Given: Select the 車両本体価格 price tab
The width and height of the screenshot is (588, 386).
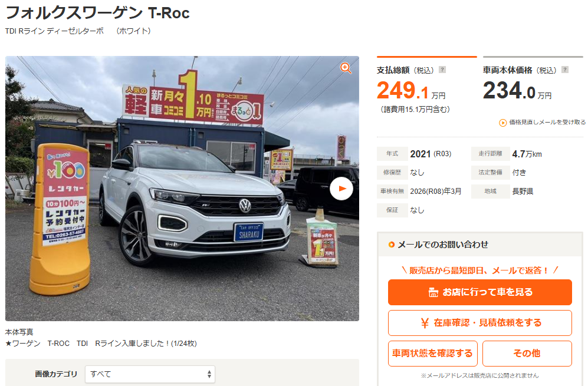Looking at the screenshot, I should click(533, 81).
